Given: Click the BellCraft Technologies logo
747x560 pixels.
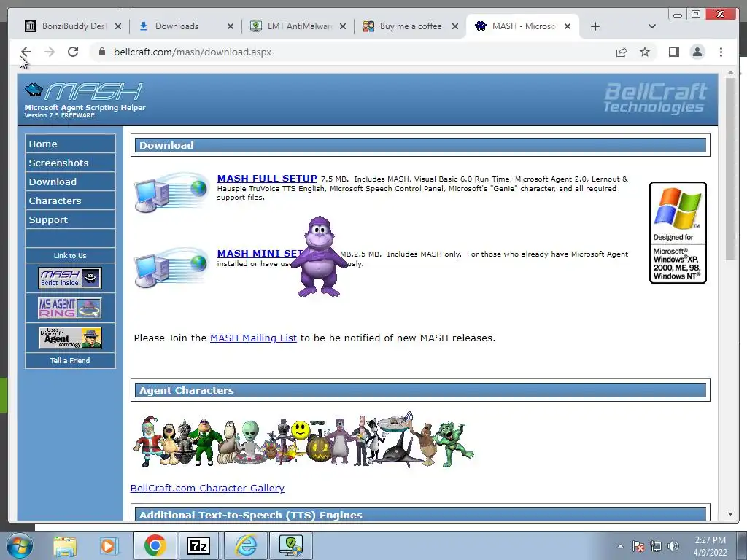Looking at the screenshot, I should tap(654, 98).
